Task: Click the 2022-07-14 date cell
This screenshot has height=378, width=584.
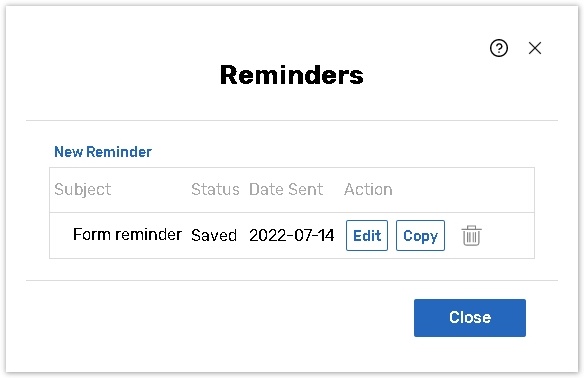Action: 292,235
